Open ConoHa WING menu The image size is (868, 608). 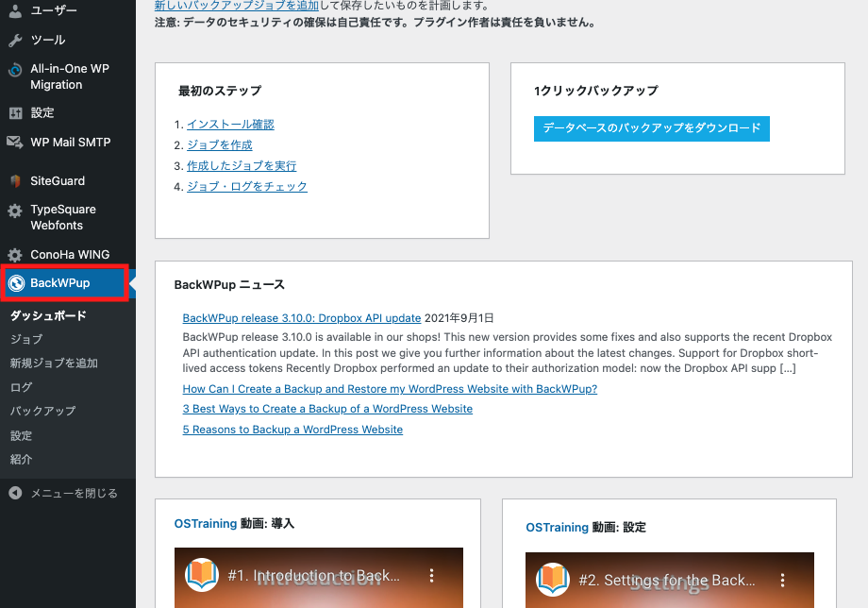68,255
